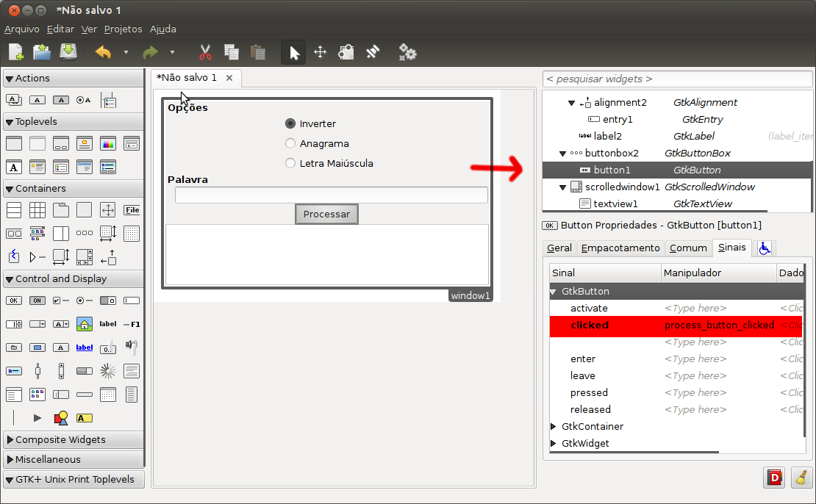This screenshot has width=816, height=504.
Task: Open the accessibility properties tab icon
Action: 764,248
